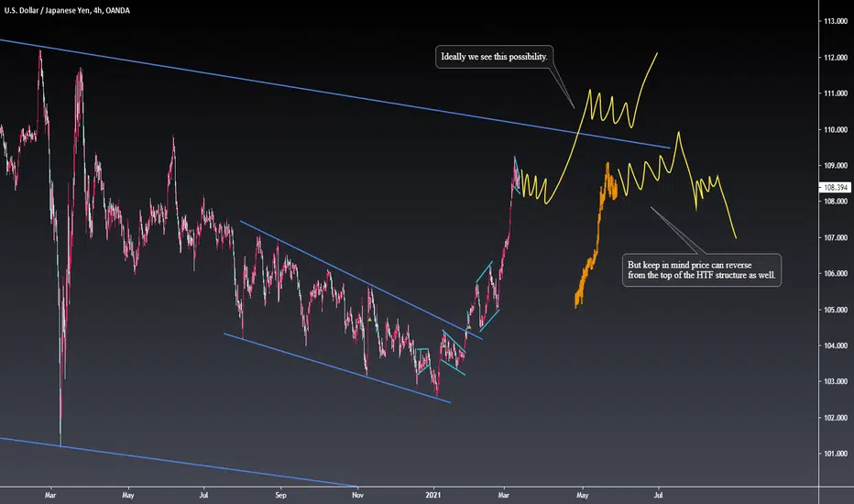Click the 'But keep in mind price can reverse' note

[702, 270]
